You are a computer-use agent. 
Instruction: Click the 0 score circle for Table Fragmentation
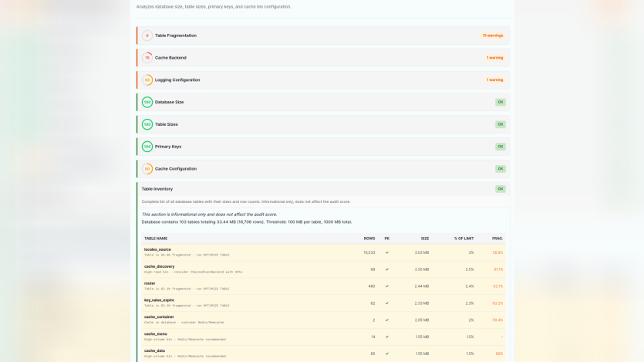(x=147, y=36)
